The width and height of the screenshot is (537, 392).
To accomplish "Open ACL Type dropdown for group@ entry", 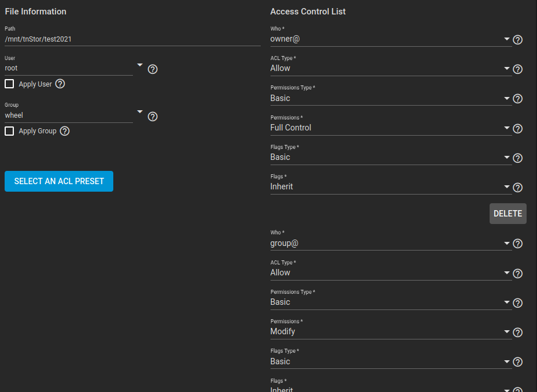I will pos(391,272).
